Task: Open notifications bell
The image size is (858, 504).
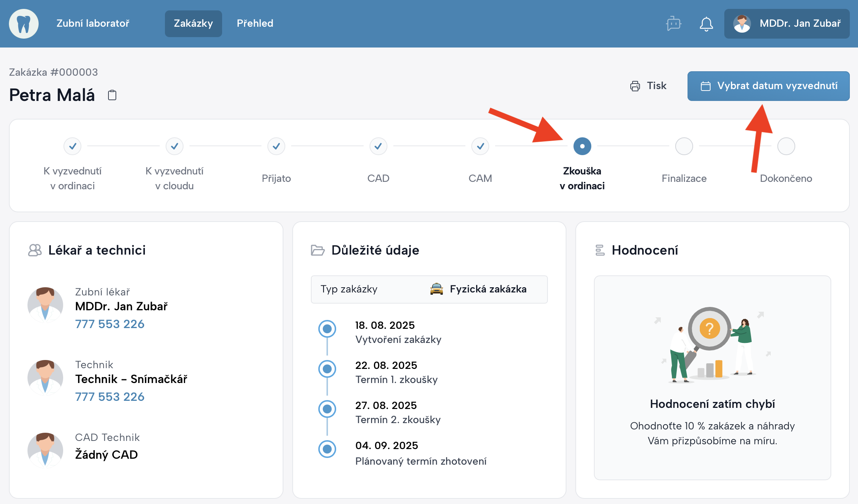Action: pos(706,24)
